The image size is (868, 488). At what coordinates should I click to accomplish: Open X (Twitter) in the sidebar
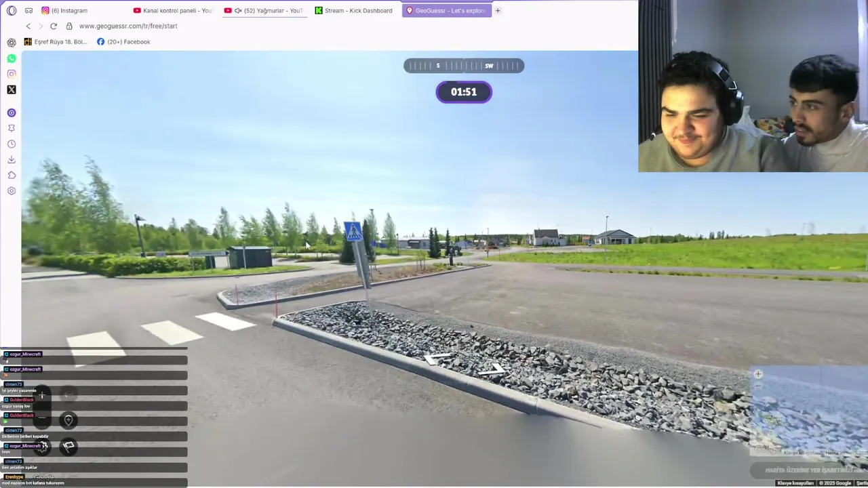click(x=12, y=89)
